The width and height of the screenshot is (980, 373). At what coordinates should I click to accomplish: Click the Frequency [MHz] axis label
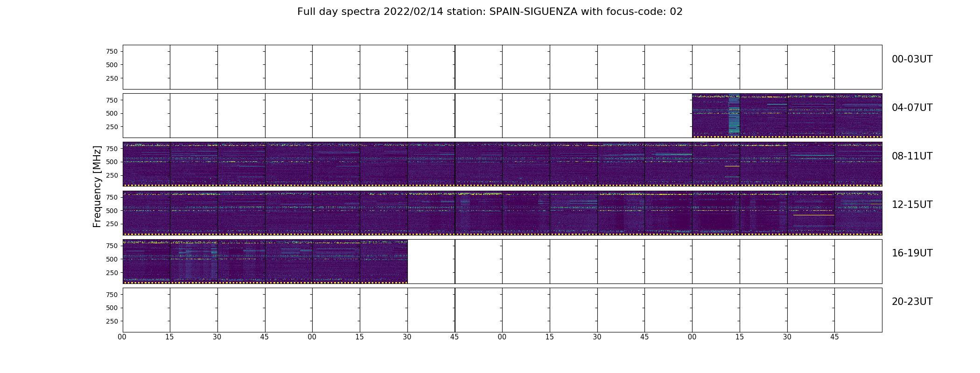point(97,186)
